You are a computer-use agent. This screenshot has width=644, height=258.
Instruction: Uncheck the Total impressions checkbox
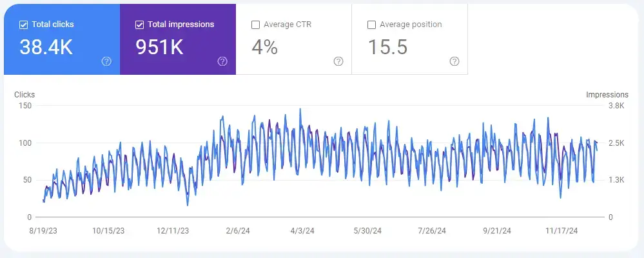[139, 25]
